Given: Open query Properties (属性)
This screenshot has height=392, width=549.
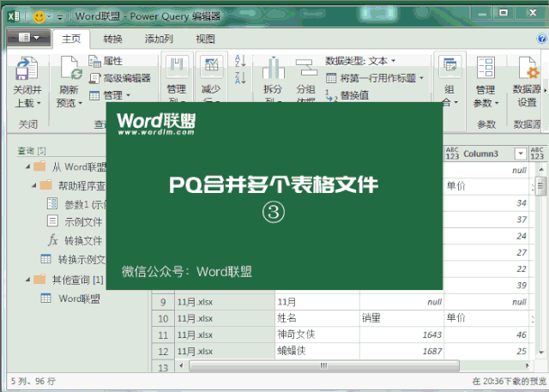Looking at the screenshot, I should click(106, 61).
